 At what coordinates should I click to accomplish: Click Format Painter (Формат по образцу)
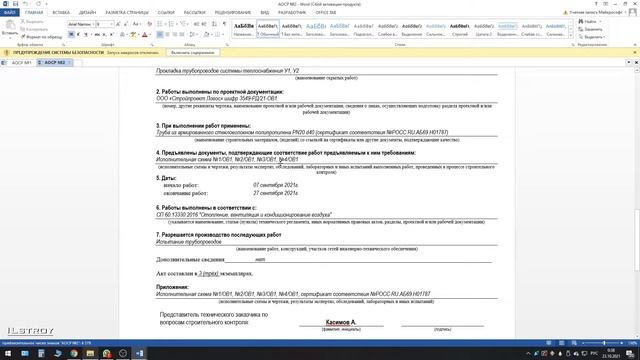pyautogui.click(x=42, y=37)
